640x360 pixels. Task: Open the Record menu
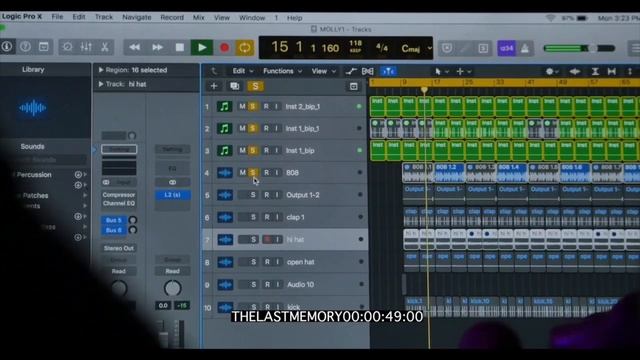(x=172, y=18)
